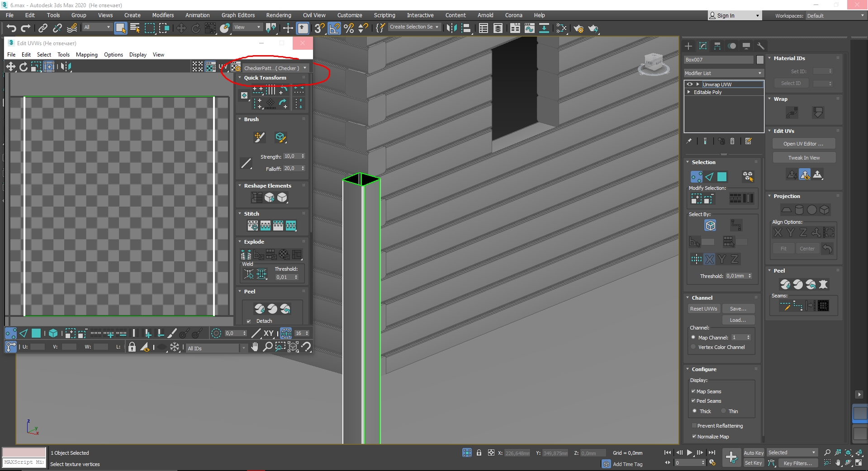Open the Graph Editors menu
Image resolution: width=868 pixels, height=471 pixels.
coord(238,15)
